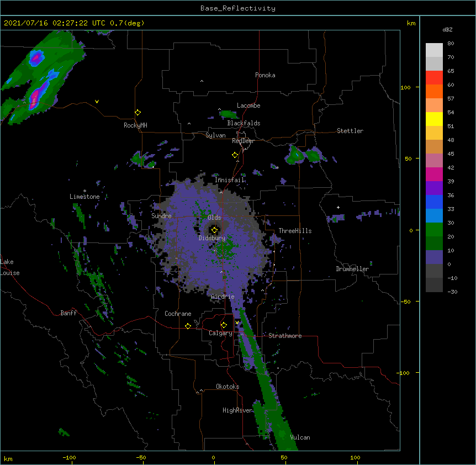Click the white asterisk marker above Limestone
This screenshot has width=476, height=465.
(84, 191)
